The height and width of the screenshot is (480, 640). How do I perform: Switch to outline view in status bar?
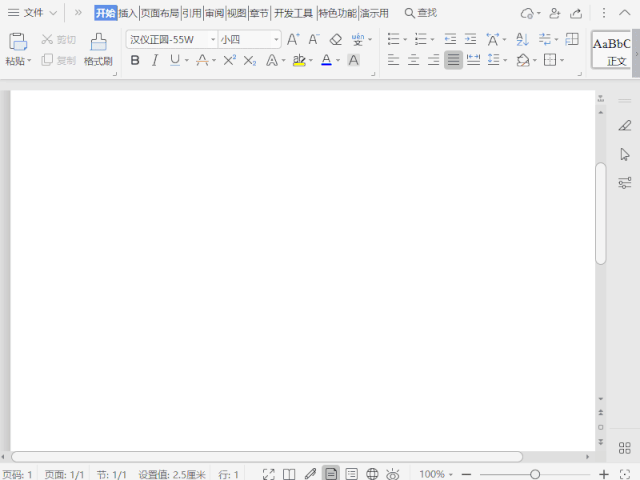coord(351,473)
